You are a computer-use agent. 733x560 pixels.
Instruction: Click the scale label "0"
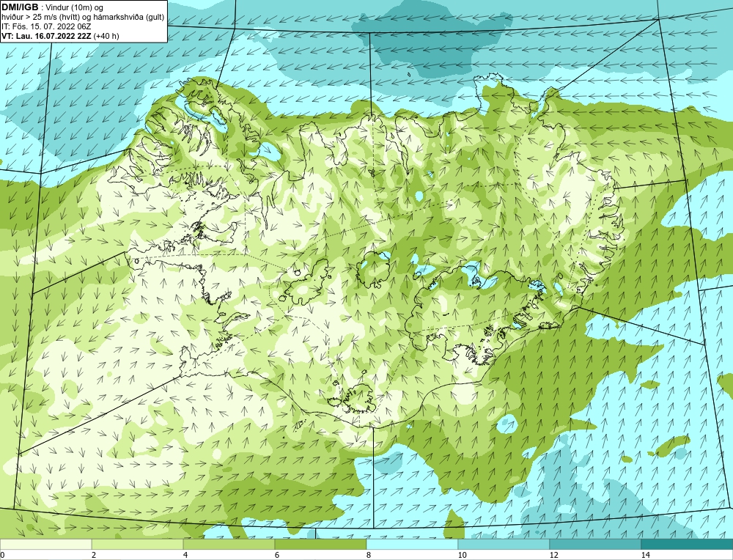click(x=2, y=555)
